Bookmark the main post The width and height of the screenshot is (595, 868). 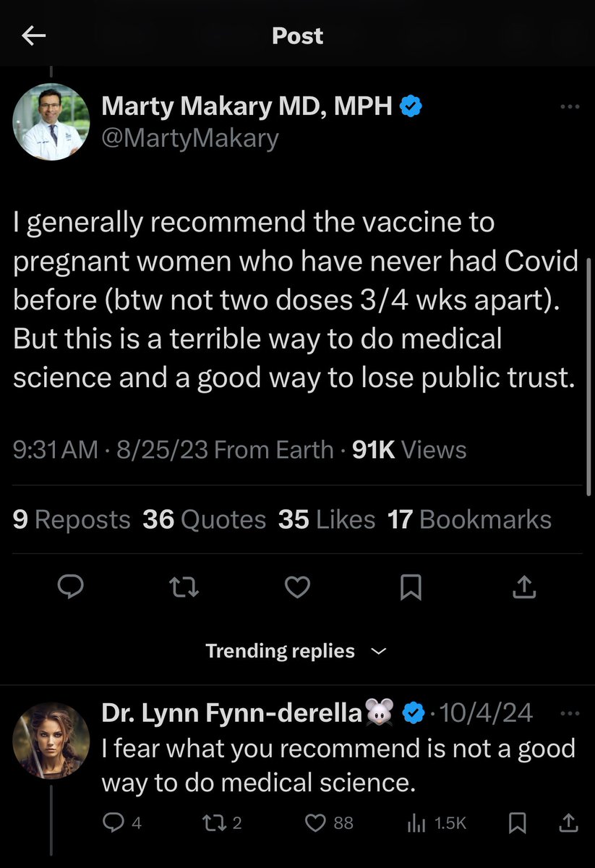click(411, 590)
